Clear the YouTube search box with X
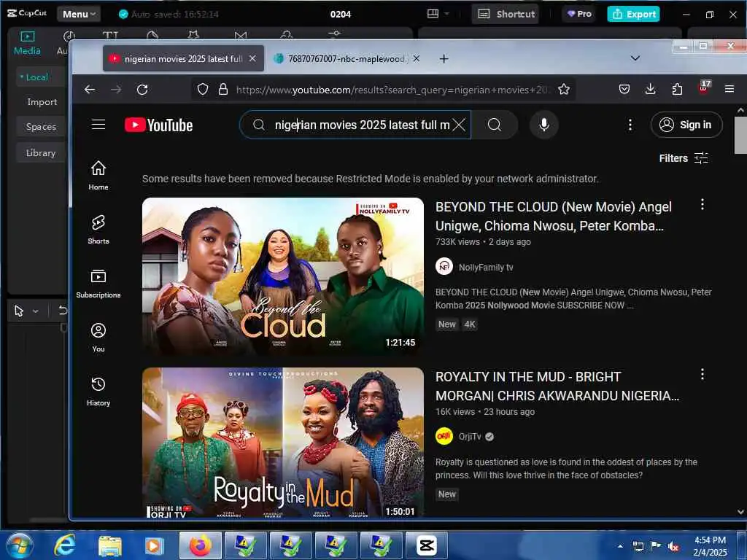This screenshot has height=560, width=747. [459, 125]
